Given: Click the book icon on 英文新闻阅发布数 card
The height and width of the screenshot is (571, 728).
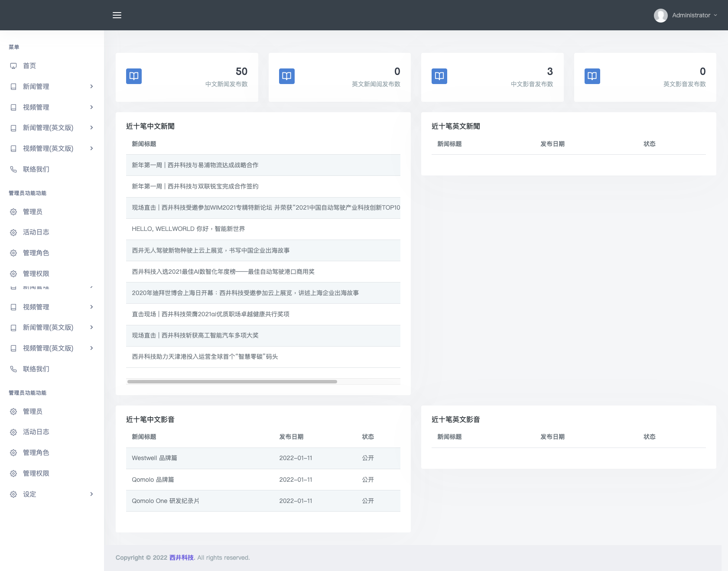Looking at the screenshot, I should pyautogui.click(x=286, y=76).
